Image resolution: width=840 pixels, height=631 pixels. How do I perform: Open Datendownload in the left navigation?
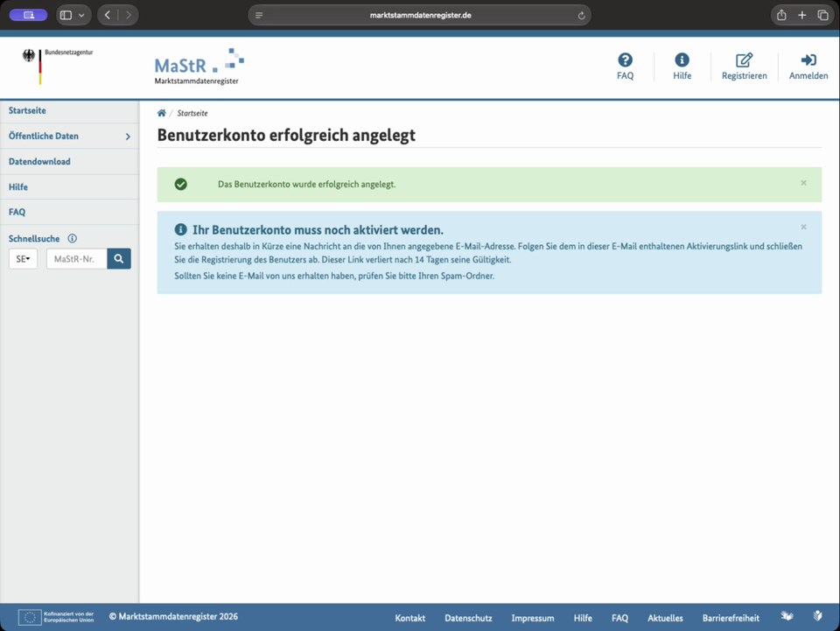[x=70, y=162]
